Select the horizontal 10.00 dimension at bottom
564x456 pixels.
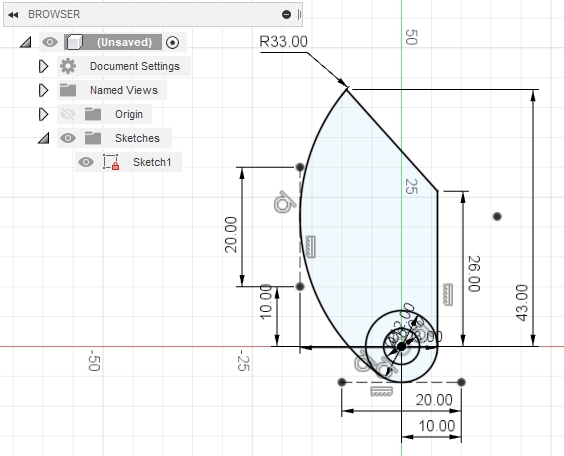pyautogui.click(x=437, y=426)
